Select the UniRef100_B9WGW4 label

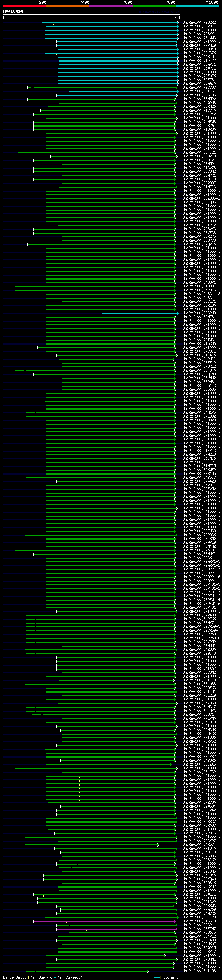click(199, 806)
